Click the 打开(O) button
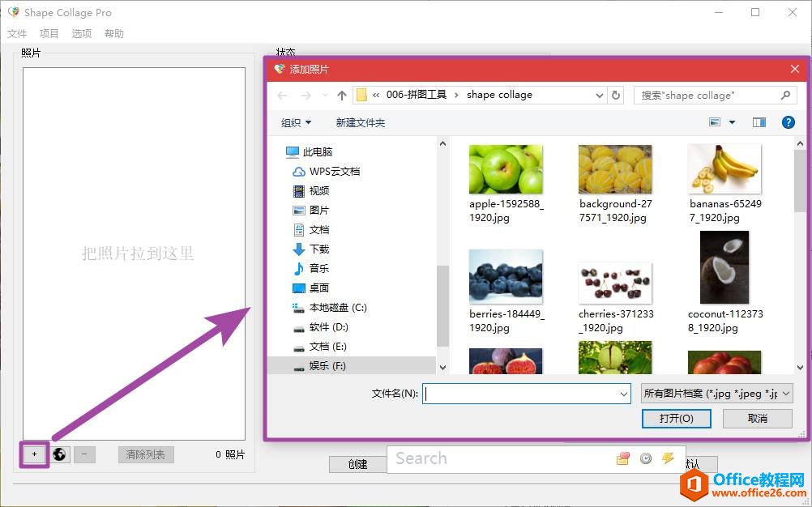The image size is (812, 507). (677, 419)
